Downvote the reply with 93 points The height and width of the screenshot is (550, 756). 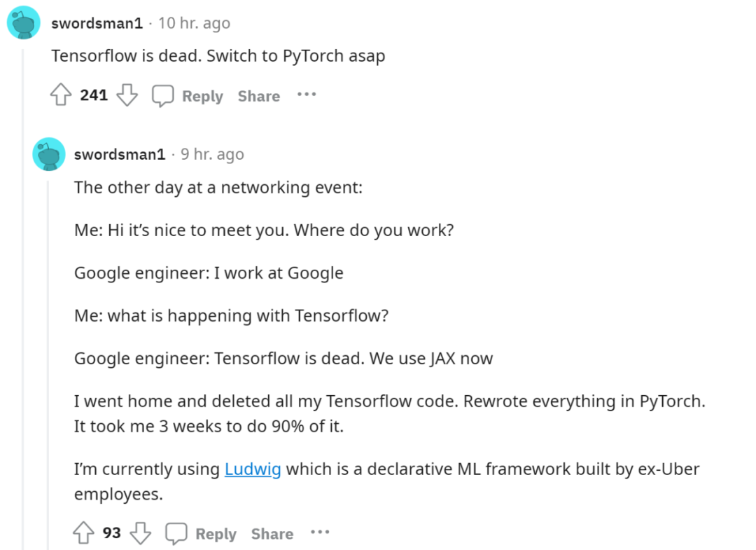141,533
